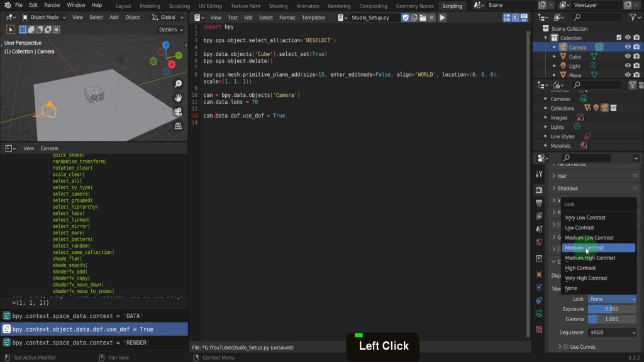Open the Sequencer sRGB dropdown
This screenshot has height=362, width=644.
[612, 332]
